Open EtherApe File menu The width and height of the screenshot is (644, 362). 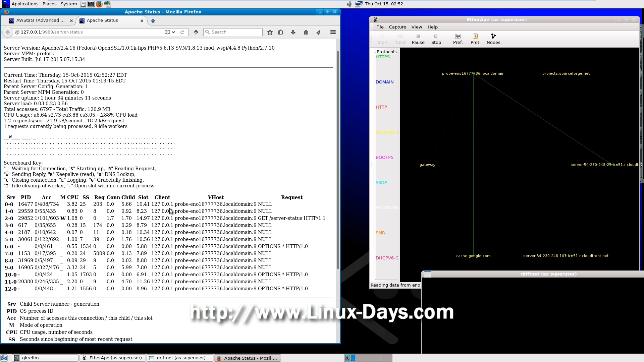380,27
